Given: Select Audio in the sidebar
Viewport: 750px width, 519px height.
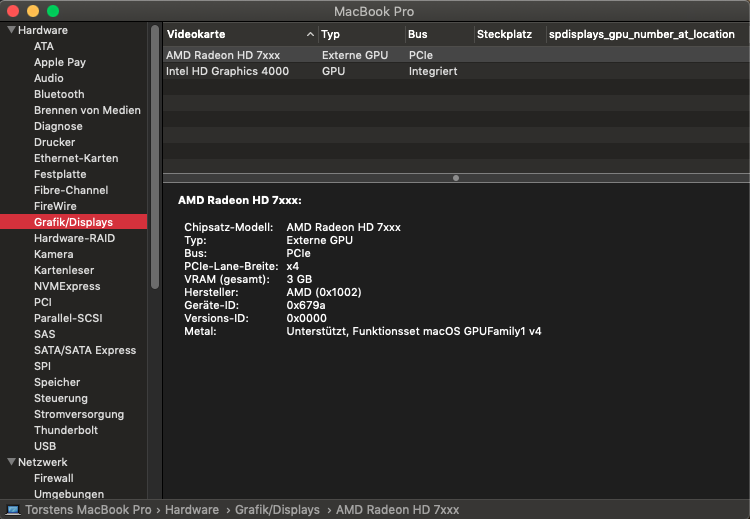Looking at the screenshot, I should coord(48,78).
